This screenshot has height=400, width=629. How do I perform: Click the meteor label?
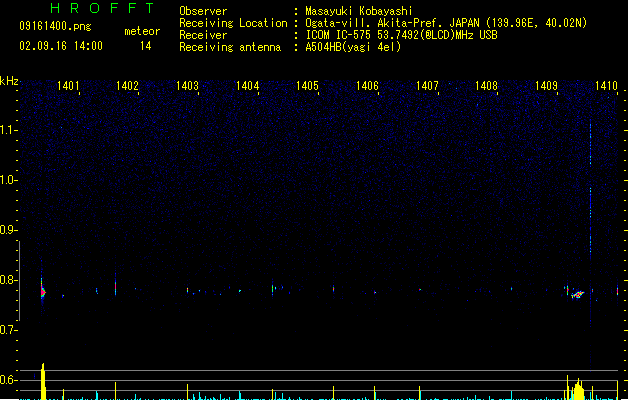tap(142, 31)
